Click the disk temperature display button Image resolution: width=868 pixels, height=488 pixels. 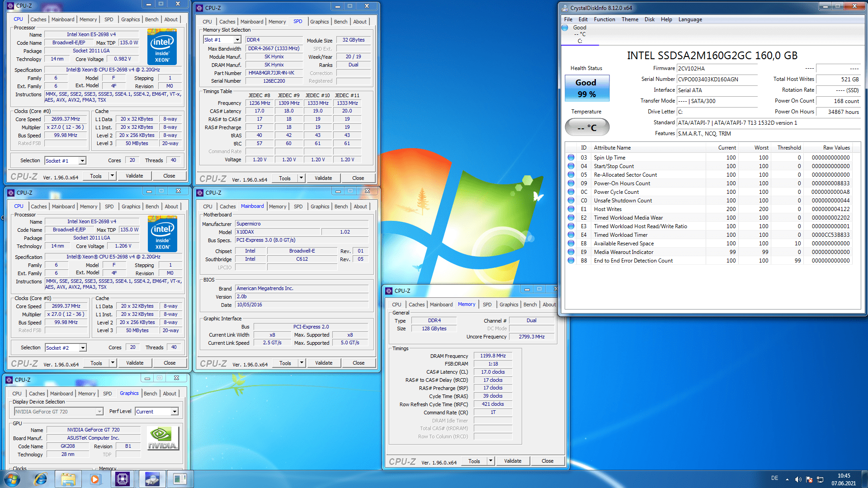pos(587,127)
